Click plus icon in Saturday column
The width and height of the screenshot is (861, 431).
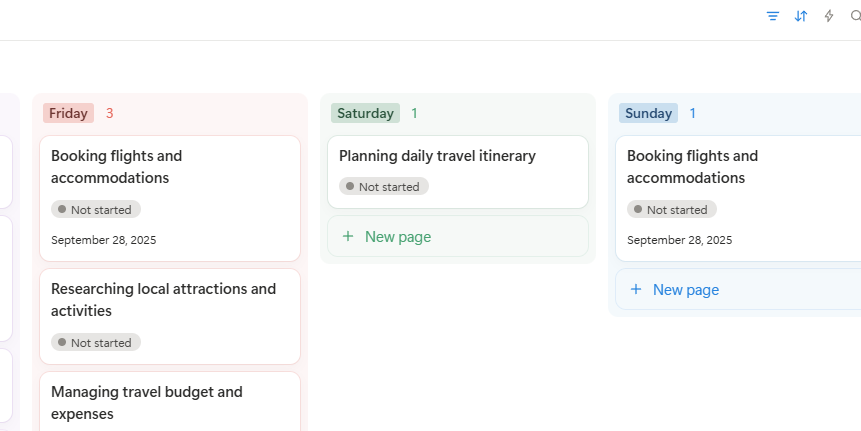click(x=348, y=237)
